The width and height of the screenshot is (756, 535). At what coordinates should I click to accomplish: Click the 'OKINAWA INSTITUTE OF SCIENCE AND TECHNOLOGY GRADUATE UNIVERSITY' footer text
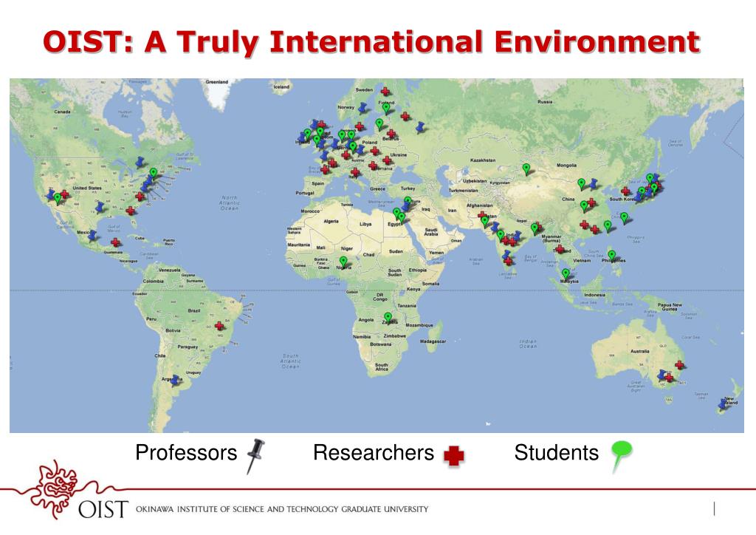[282, 509]
